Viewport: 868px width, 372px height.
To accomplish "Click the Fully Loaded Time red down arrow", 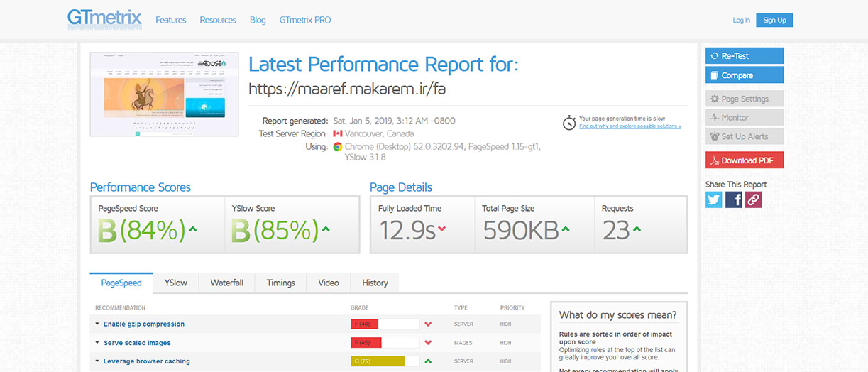I will [442, 229].
